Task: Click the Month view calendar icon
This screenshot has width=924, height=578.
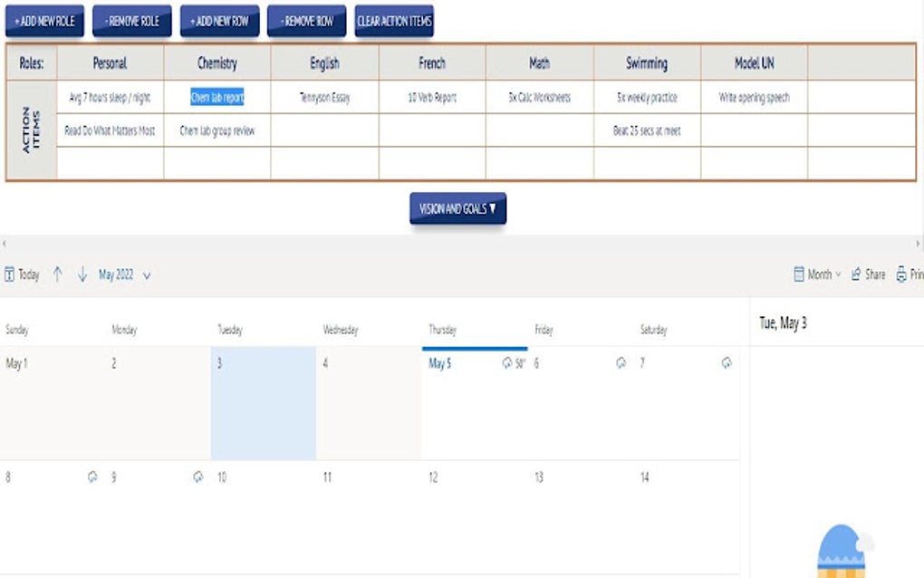Action: (799, 275)
